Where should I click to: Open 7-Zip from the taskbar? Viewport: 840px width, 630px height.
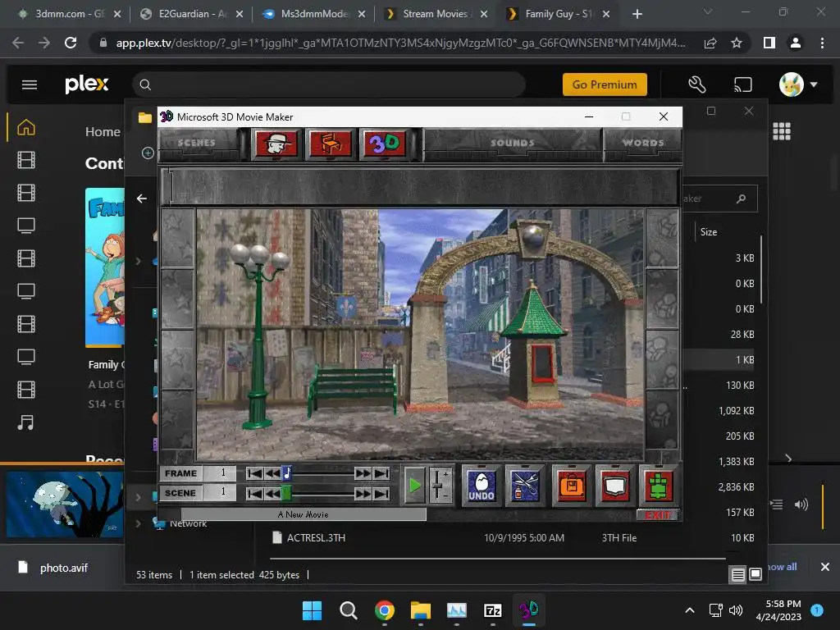point(492,610)
